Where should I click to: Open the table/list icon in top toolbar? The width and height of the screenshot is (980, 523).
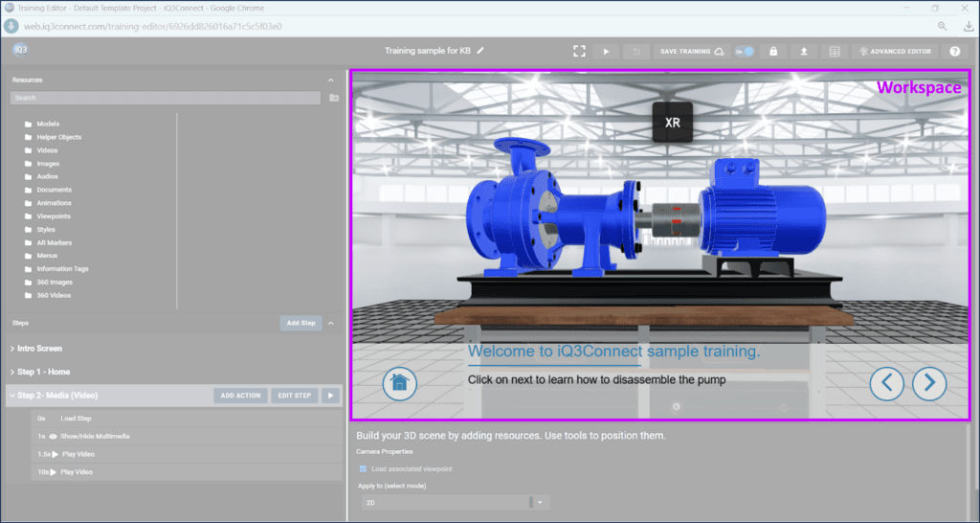835,51
